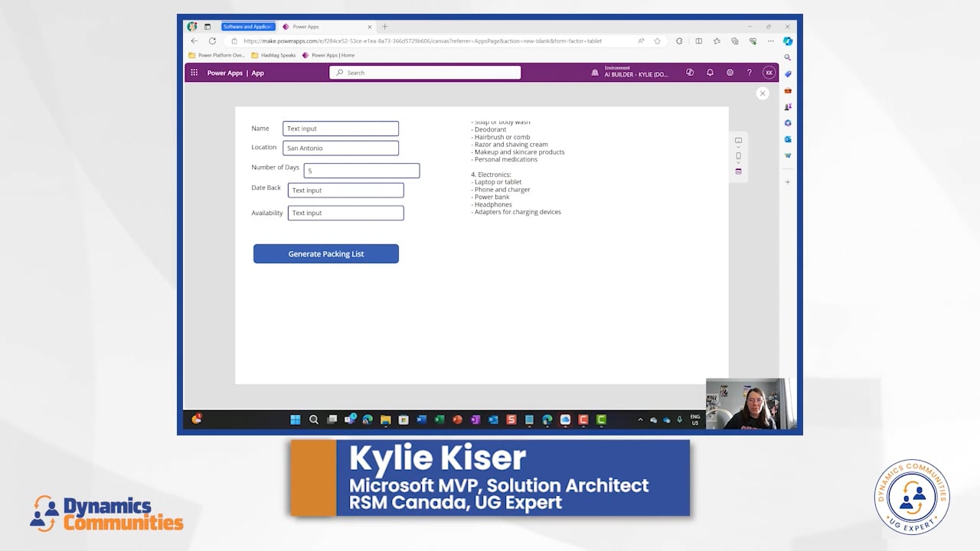Image resolution: width=980 pixels, height=551 pixels.
Task: Switch preview to desktop form factor
Action: pyautogui.click(x=738, y=140)
